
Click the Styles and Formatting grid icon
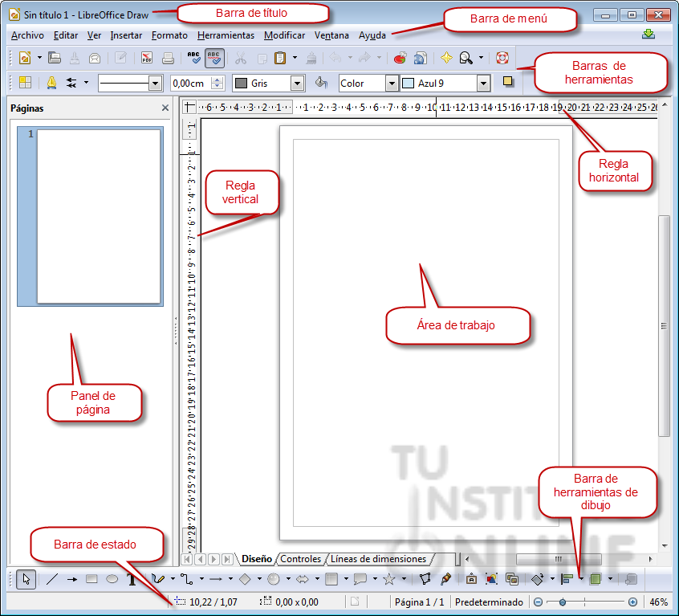click(x=25, y=82)
